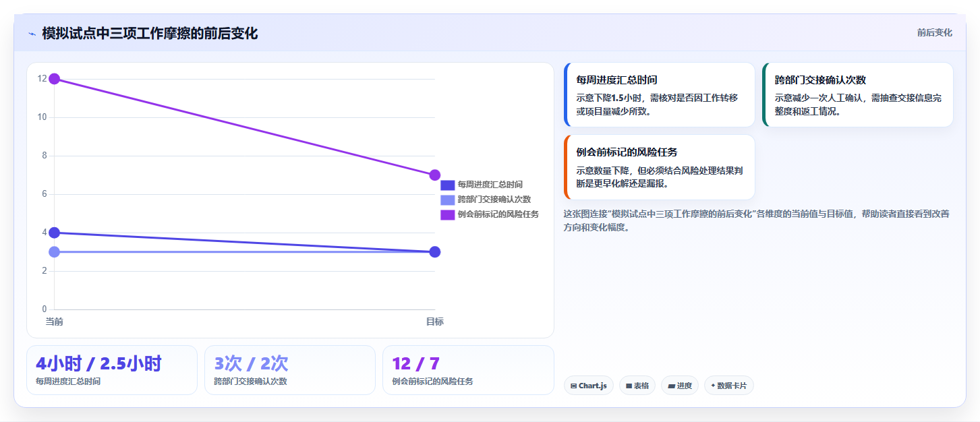This screenshot has width=980, height=422.
Task: Click the 12 / 7 stat value
Action: tap(415, 363)
